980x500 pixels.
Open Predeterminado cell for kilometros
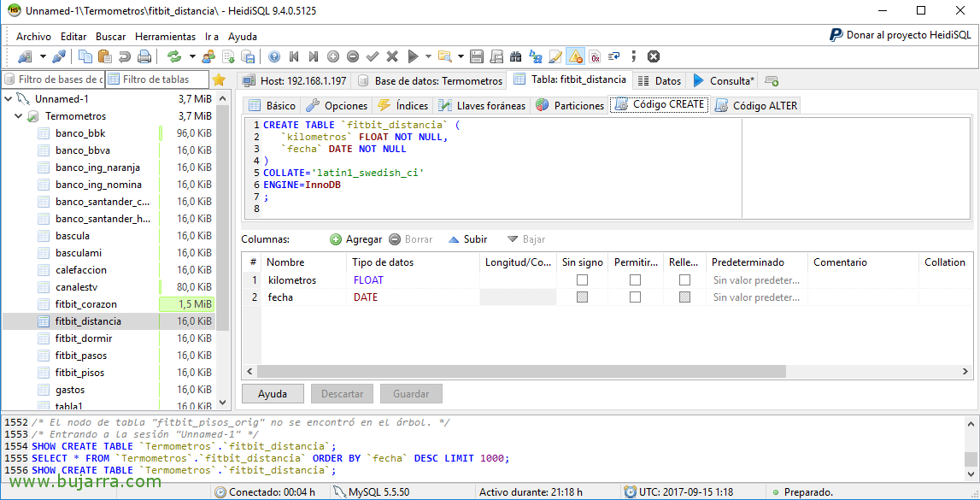pos(757,280)
